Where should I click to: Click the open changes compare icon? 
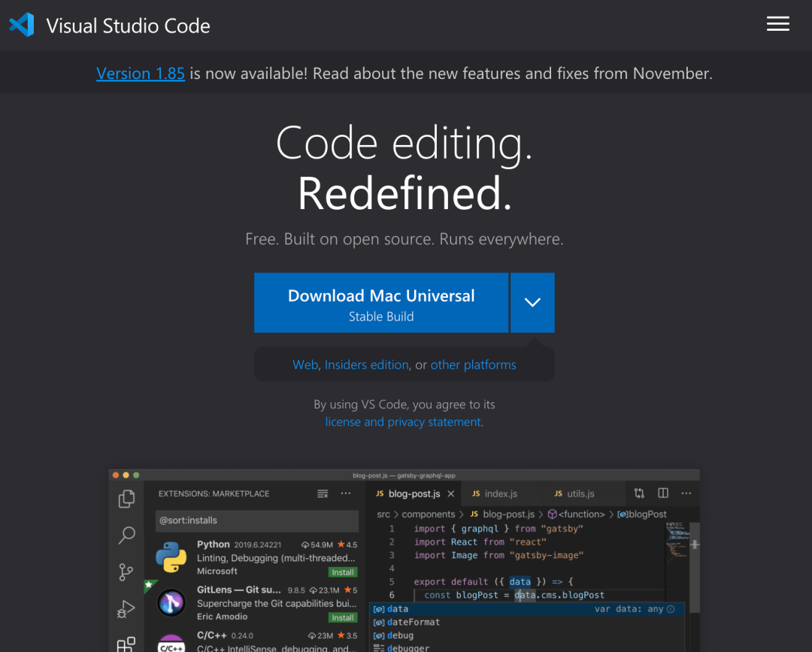click(x=639, y=493)
